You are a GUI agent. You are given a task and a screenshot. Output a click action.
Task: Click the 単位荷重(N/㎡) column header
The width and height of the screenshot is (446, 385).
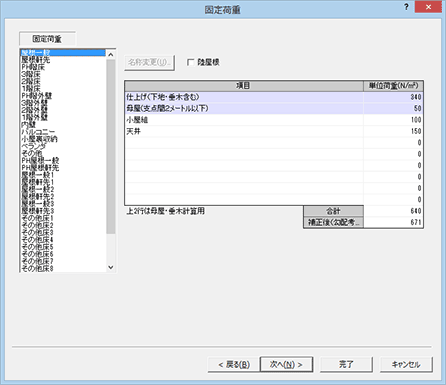pos(393,86)
